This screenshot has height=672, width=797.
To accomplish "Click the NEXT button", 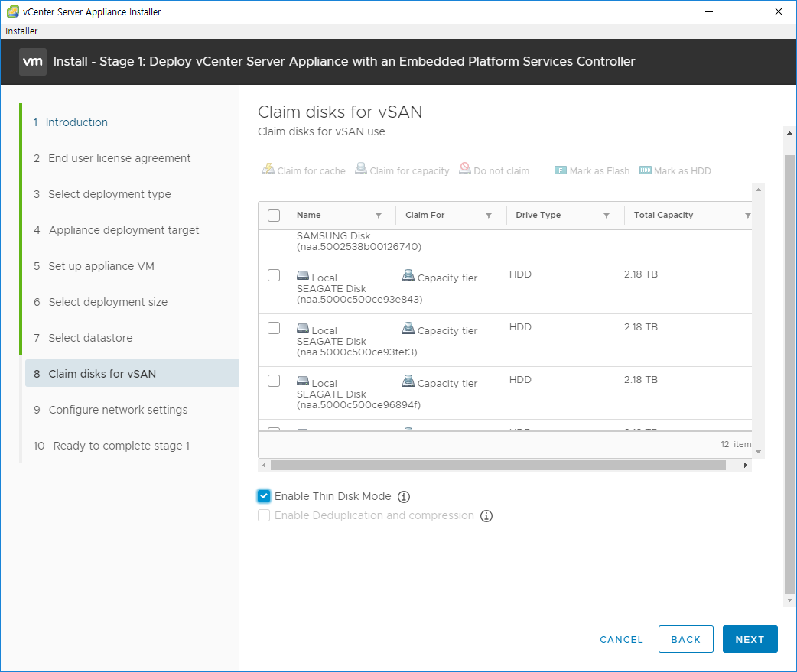I will (750, 639).
